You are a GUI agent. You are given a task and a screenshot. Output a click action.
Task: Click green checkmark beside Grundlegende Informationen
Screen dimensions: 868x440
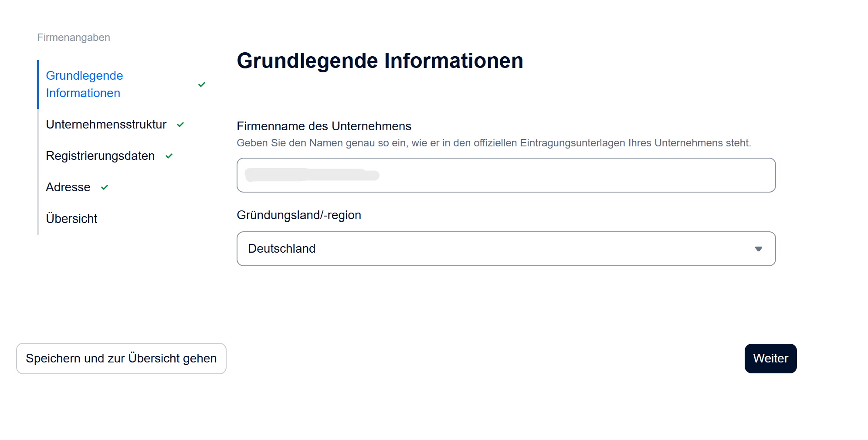[201, 85]
